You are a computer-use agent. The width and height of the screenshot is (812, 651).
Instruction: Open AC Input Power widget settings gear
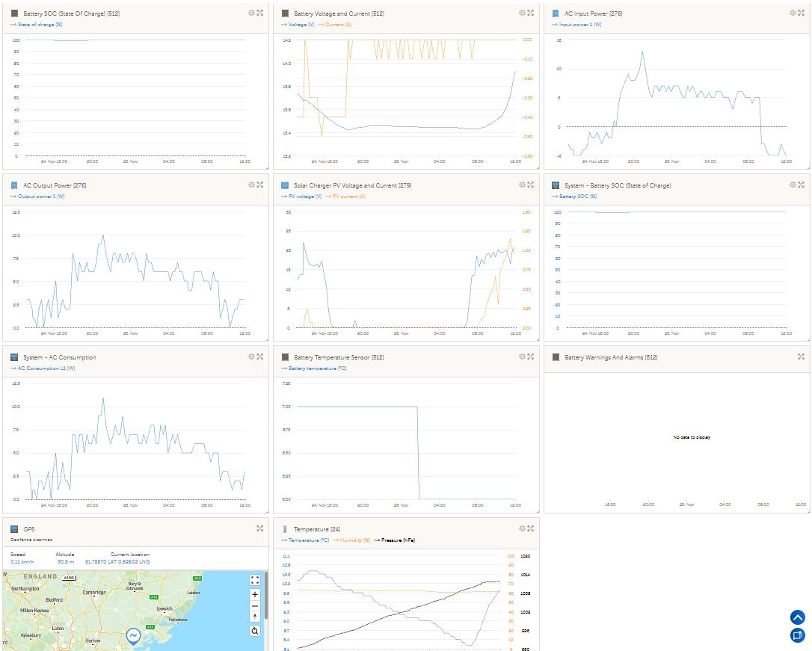tap(793, 13)
